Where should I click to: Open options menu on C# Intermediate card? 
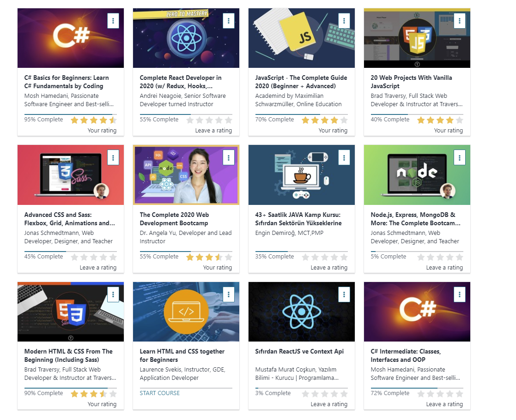[x=459, y=294]
